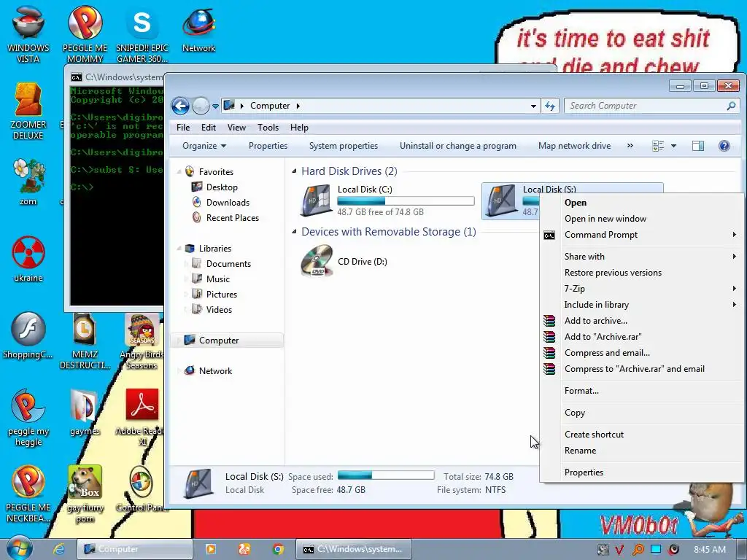The width and height of the screenshot is (747, 560).
Task: Toggle the preview pane icon
Action: 698,146
